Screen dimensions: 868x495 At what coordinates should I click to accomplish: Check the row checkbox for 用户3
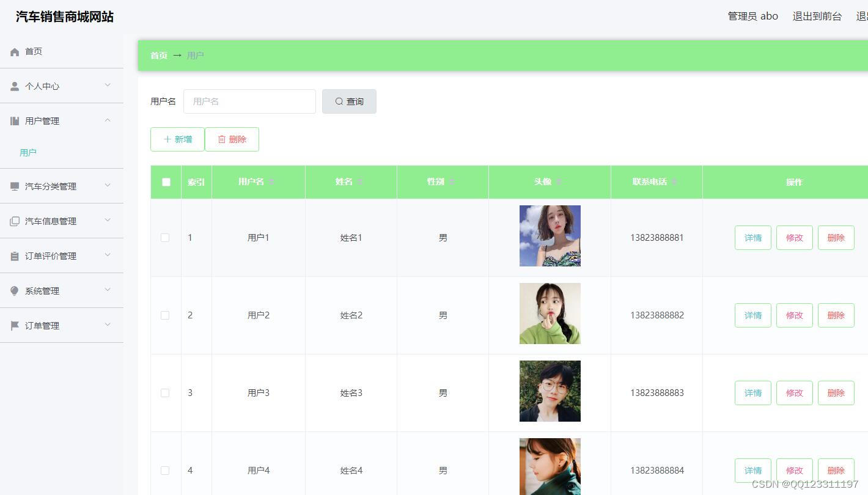coord(165,393)
